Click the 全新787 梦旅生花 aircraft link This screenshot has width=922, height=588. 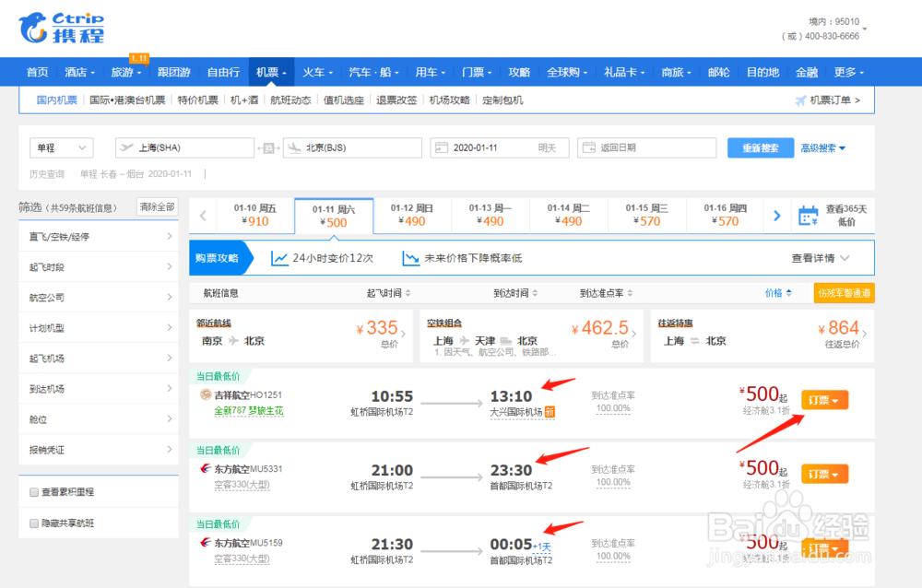(249, 411)
